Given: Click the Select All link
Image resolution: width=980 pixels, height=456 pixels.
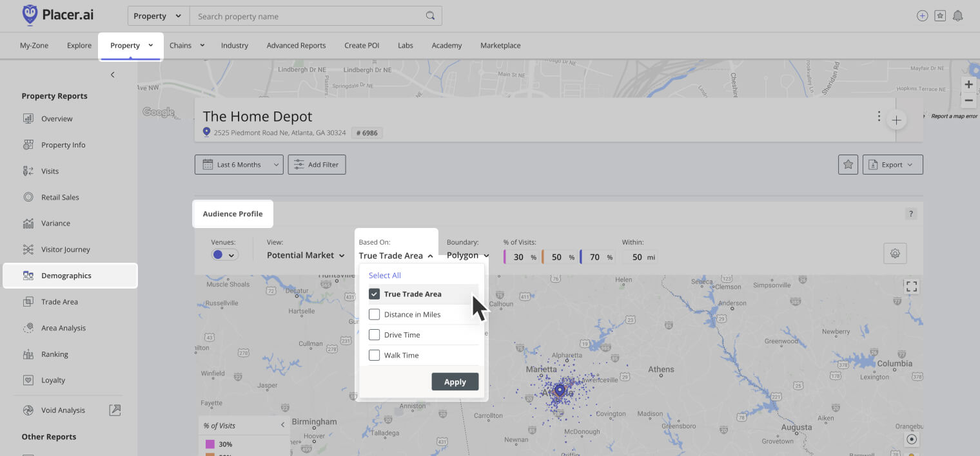Looking at the screenshot, I should coord(385,276).
